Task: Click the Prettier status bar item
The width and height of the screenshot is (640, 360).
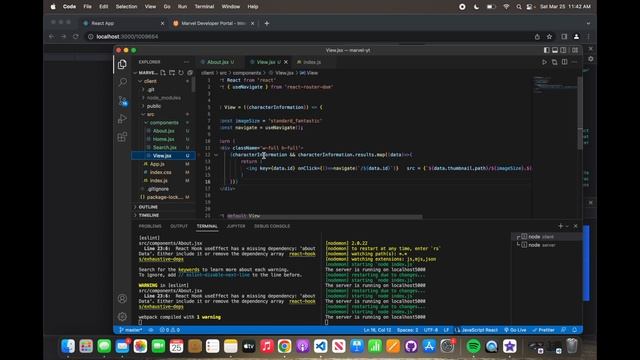Action: [543, 330]
